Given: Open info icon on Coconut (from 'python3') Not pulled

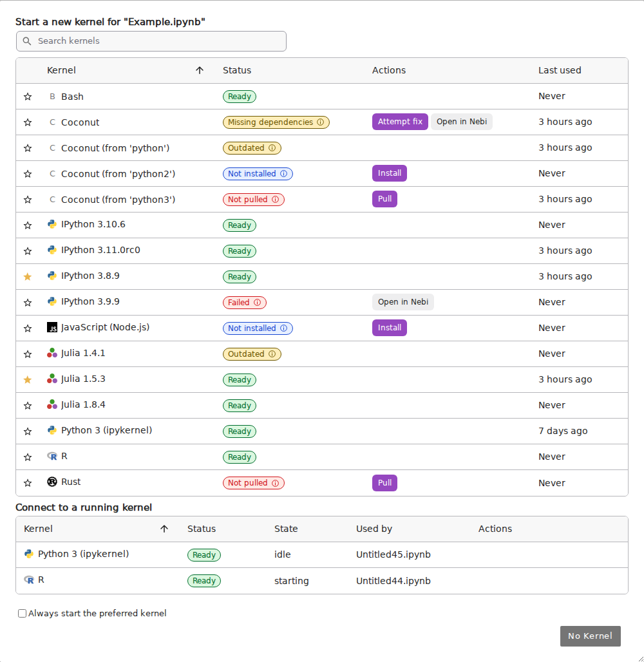Looking at the screenshot, I should tap(276, 199).
